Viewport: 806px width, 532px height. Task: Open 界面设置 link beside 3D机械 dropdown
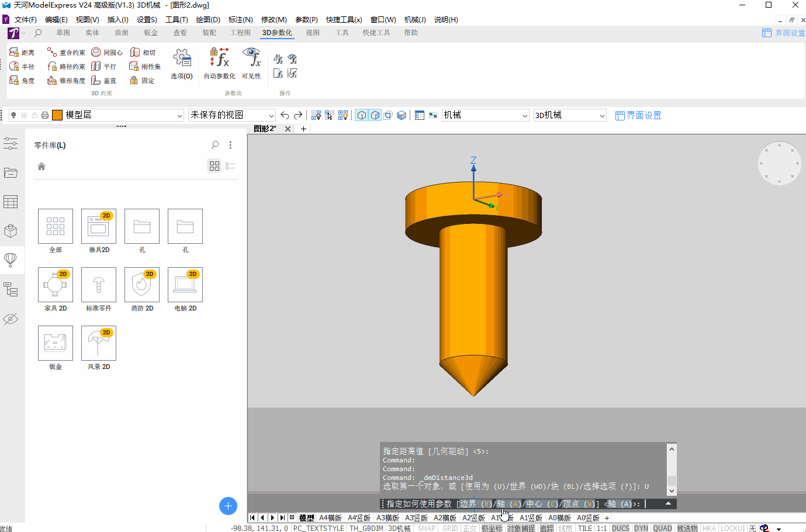click(x=638, y=115)
